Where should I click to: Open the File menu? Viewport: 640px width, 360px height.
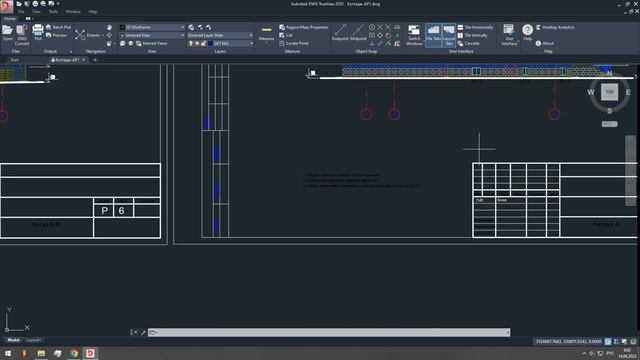(21, 12)
